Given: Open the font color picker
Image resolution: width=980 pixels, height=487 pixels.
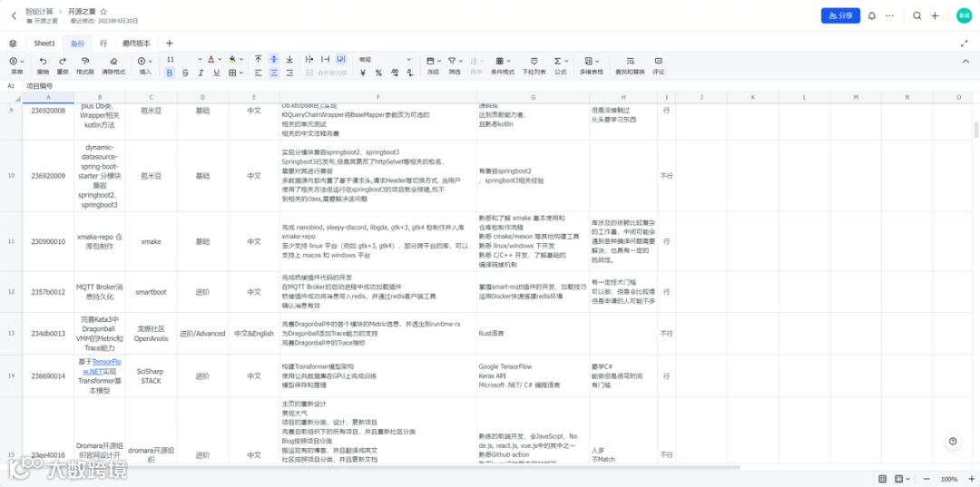Looking at the screenshot, I should pyautogui.click(x=214, y=59).
